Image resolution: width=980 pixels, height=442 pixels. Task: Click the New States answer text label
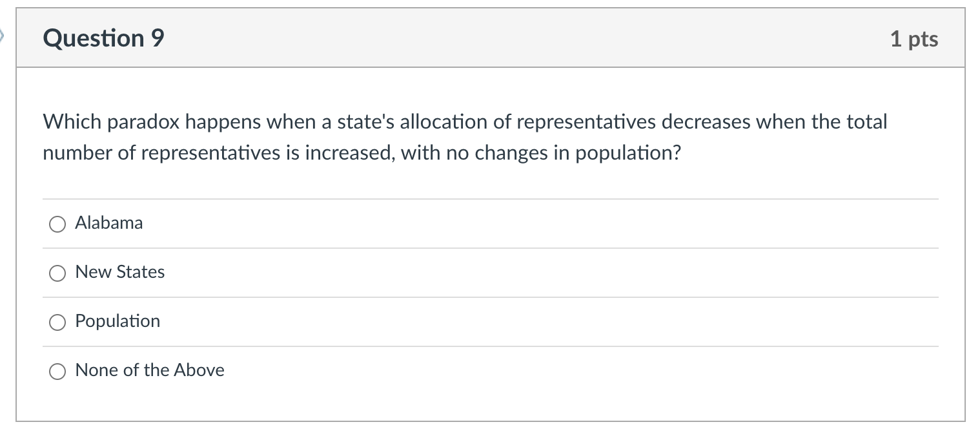[120, 272]
